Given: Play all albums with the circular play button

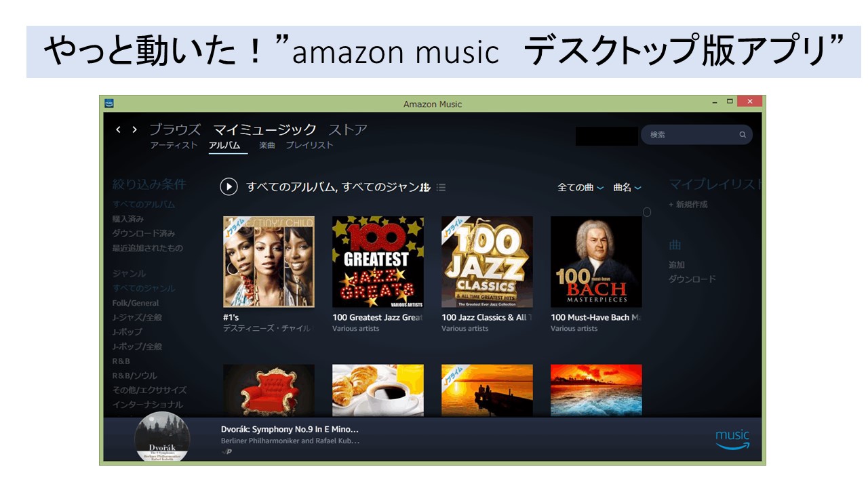Looking at the screenshot, I should point(229,186).
